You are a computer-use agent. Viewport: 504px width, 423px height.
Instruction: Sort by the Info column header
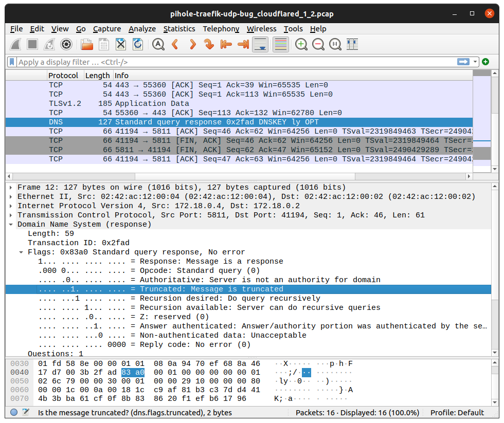tap(293, 76)
